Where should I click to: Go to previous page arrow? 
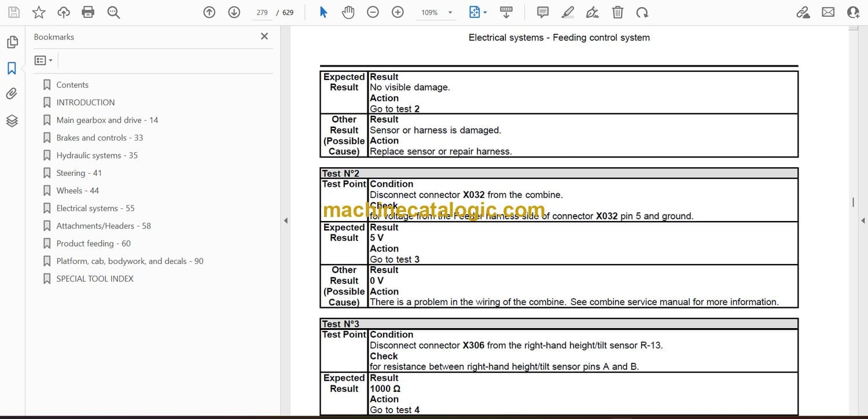click(209, 12)
